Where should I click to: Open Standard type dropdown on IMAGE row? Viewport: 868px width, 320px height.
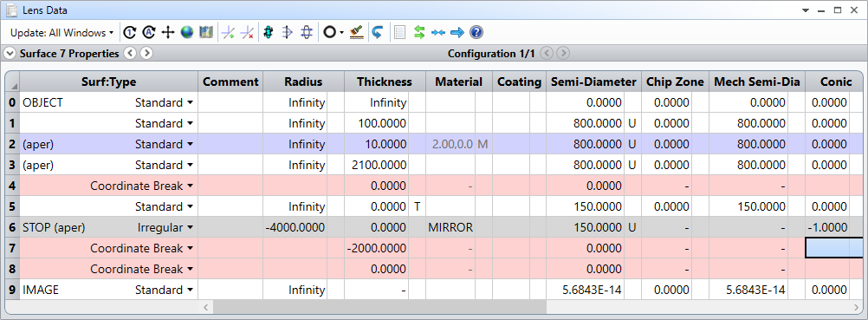191,290
